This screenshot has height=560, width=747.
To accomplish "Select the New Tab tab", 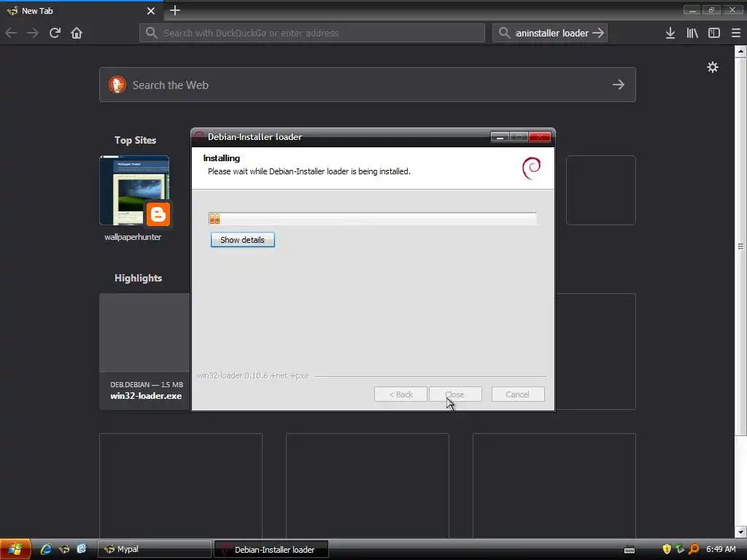I will [x=81, y=10].
